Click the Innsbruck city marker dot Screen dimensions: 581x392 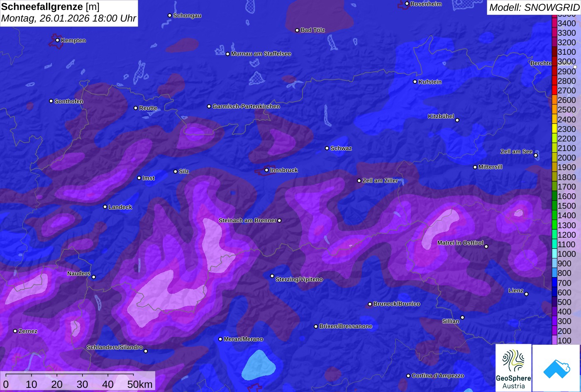click(x=266, y=170)
